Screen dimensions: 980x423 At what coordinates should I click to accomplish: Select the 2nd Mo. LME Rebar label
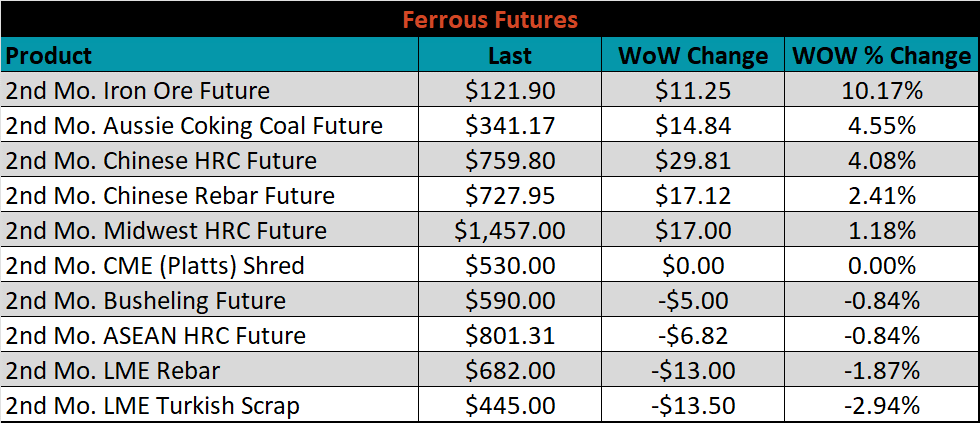112,371
